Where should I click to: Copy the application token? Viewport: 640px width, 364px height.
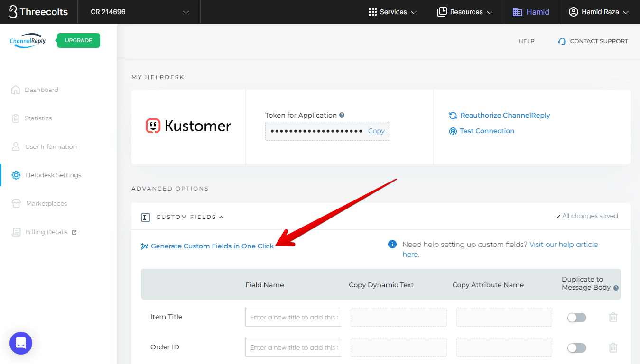click(376, 131)
